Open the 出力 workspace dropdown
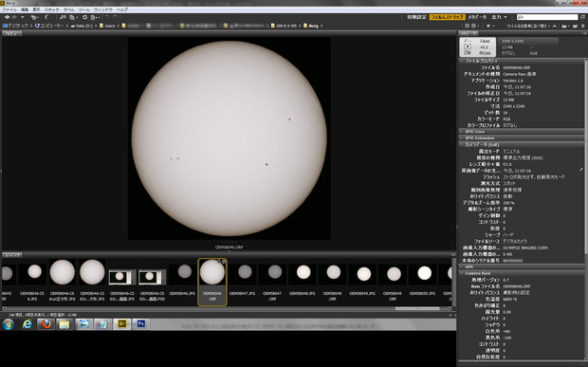The height and width of the screenshot is (367, 588). (499, 17)
